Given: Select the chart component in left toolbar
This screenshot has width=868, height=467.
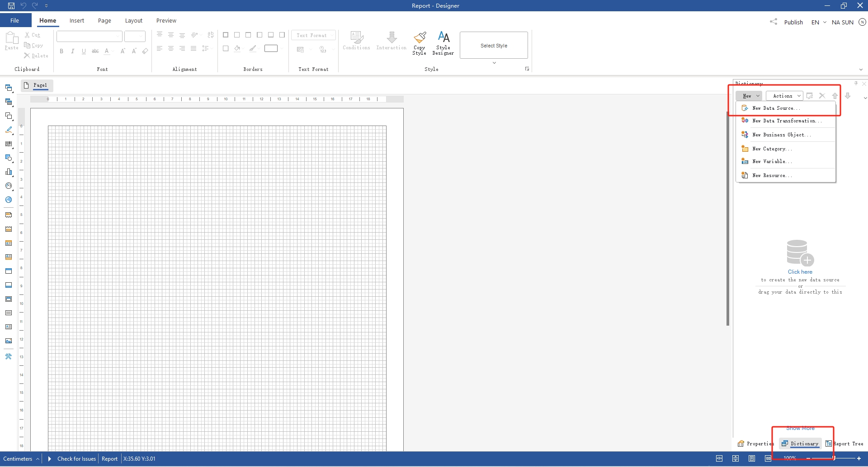Looking at the screenshot, I should coord(9,172).
